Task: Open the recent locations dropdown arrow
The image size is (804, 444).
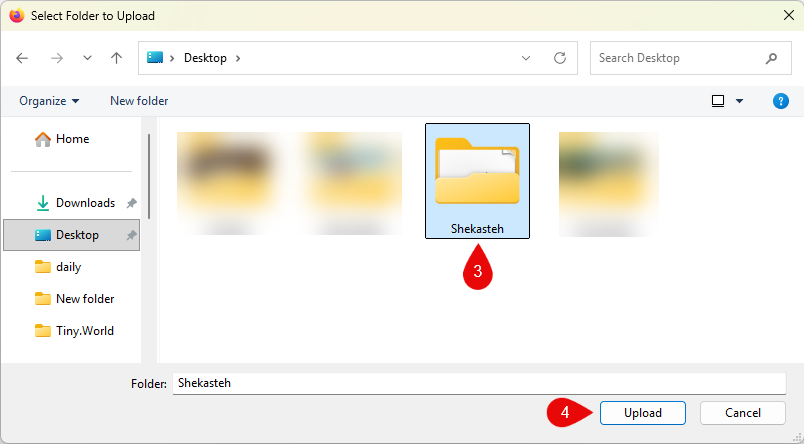Action: (x=87, y=58)
